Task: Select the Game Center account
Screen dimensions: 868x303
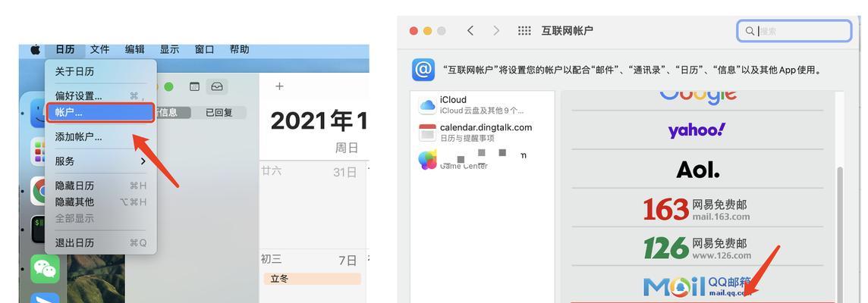Action: coord(482,160)
